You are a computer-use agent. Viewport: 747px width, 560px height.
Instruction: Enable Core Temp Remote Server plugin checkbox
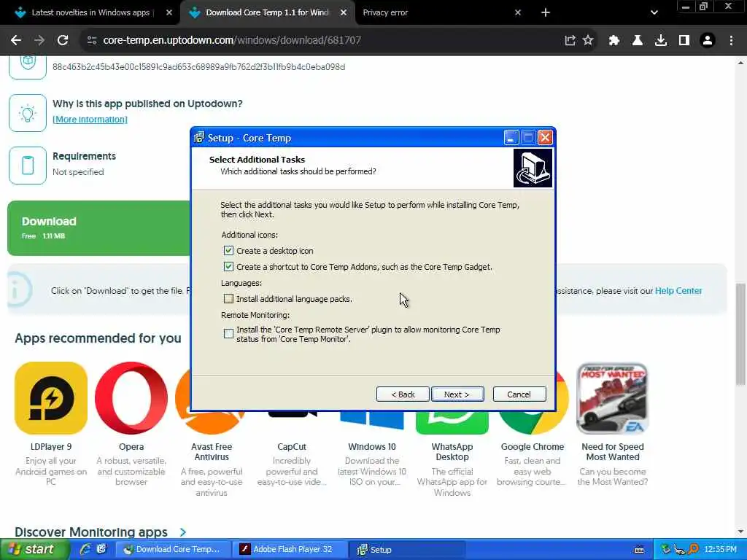click(228, 334)
